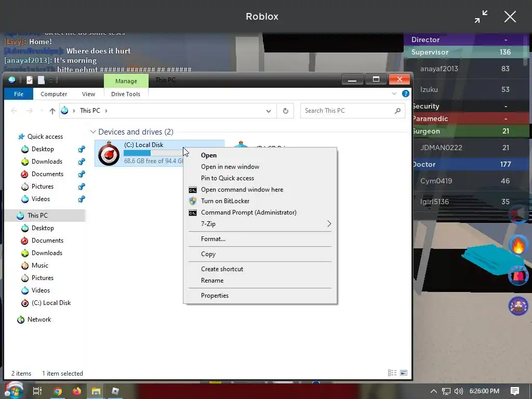Open the File ribbon tab
This screenshot has width=532, height=399.
19,94
